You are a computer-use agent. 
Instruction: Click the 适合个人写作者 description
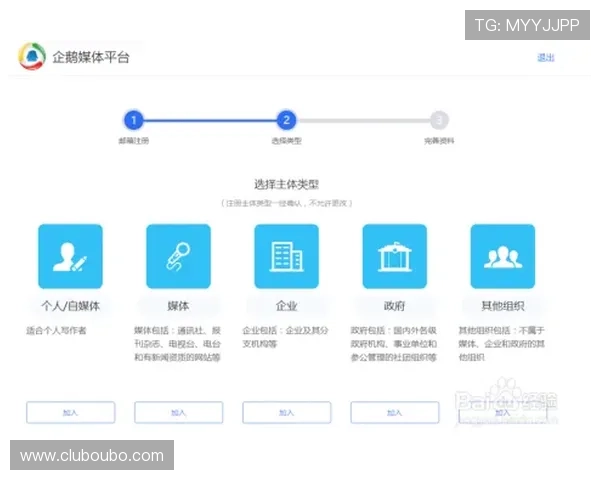[x=56, y=330]
